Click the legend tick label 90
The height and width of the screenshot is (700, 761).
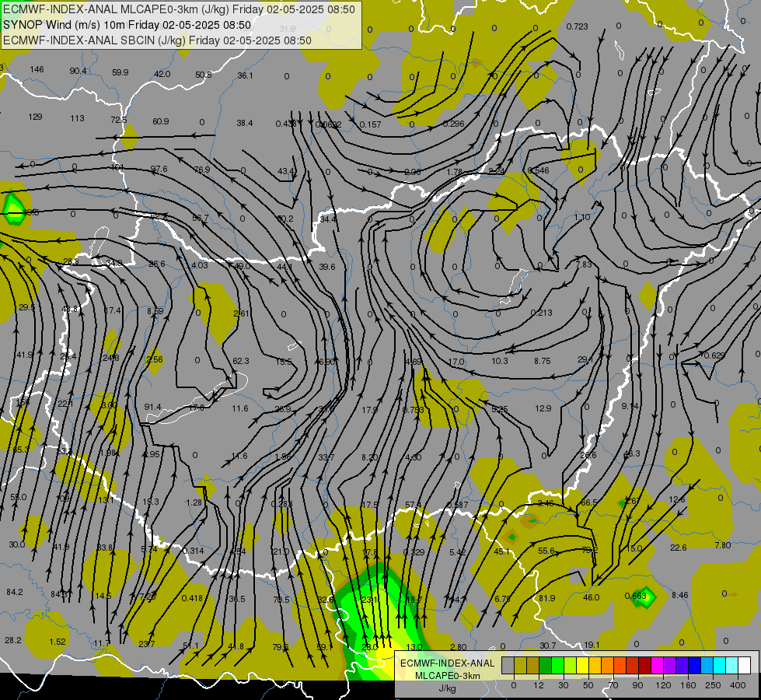(x=637, y=685)
